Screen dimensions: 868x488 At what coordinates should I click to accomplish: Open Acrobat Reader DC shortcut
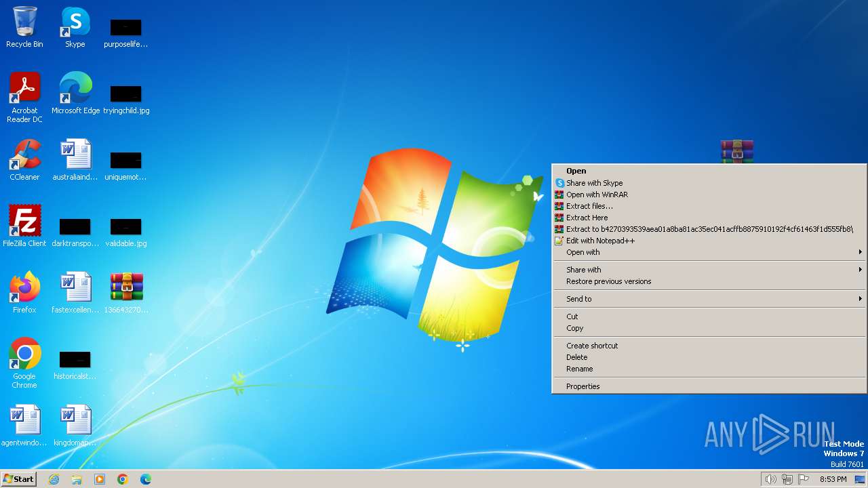pos(24,98)
